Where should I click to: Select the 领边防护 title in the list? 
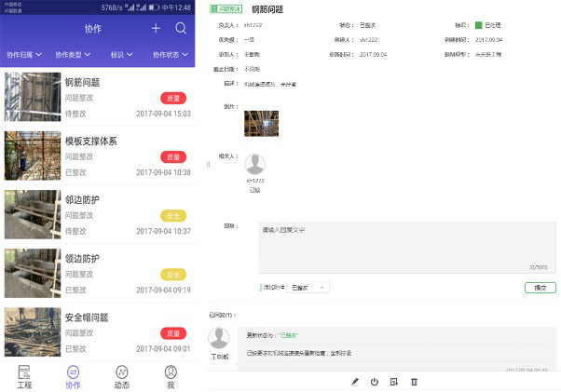tap(82, 259)
